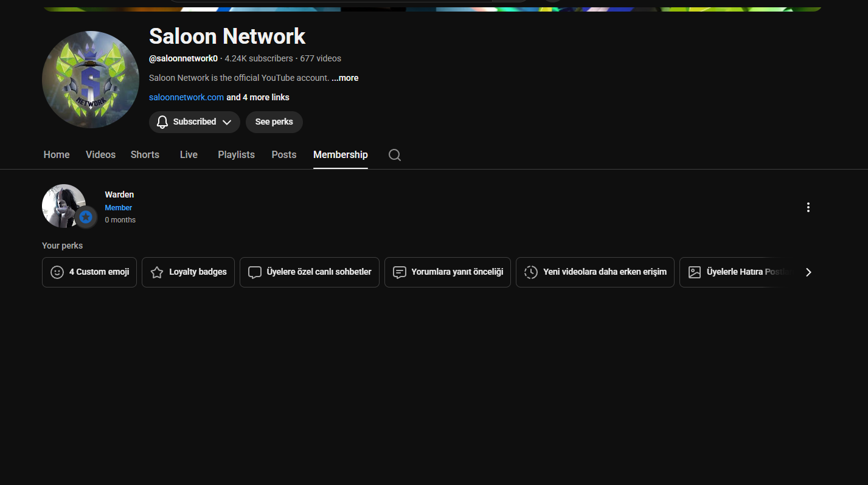The width and height of the screenshot is (868, 485).
Task: Switch to the Videos tab
Action: click(x=100, y=154)
